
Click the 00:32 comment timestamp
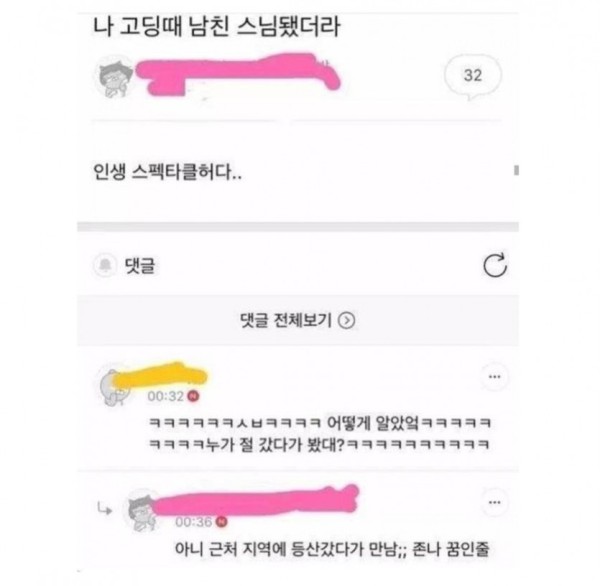pos(166,396)
